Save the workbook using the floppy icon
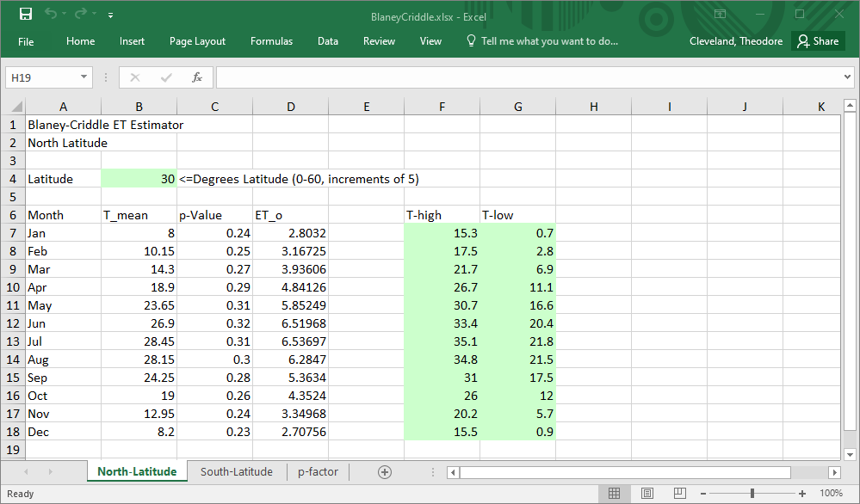Image resolution: width=860 pixels, height=504 pixels. 25,15
